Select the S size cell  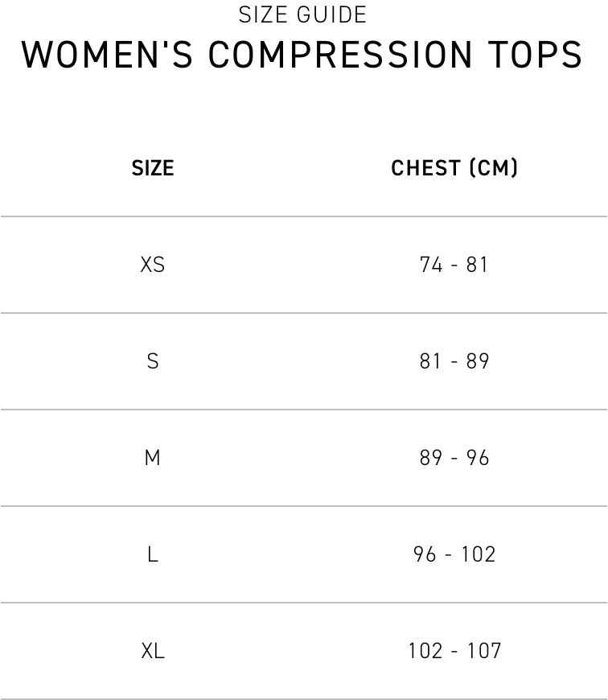(x=153, y=361)
